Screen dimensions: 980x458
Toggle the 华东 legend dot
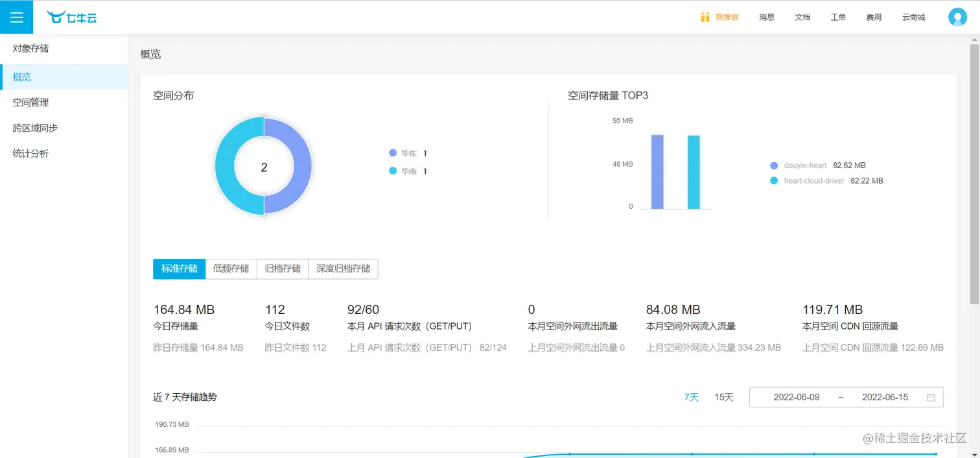coord(393,153)
